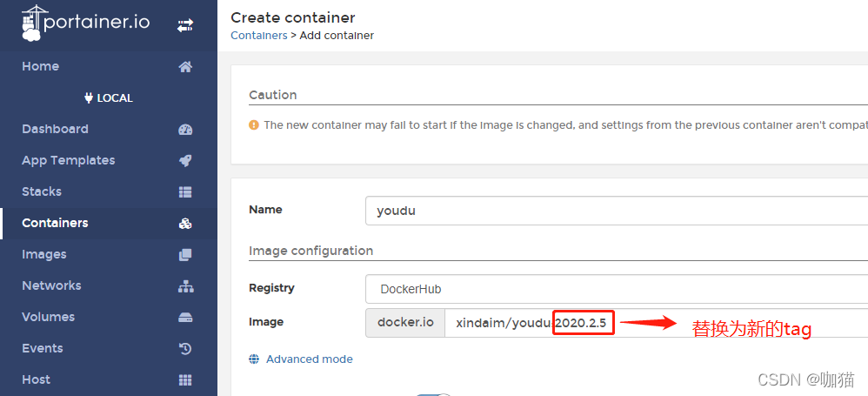
Task: Click the Networks sitemap icon
Action: [x=185, y=286]
